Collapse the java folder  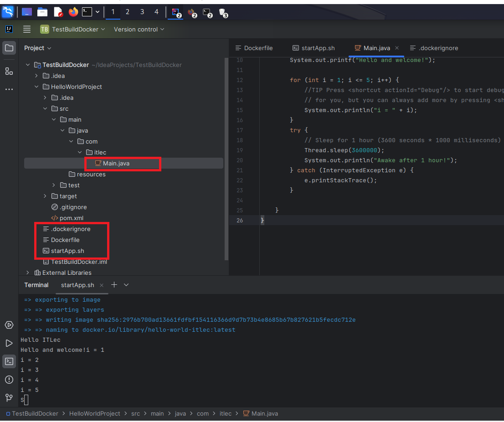click(x=62, y=130)
